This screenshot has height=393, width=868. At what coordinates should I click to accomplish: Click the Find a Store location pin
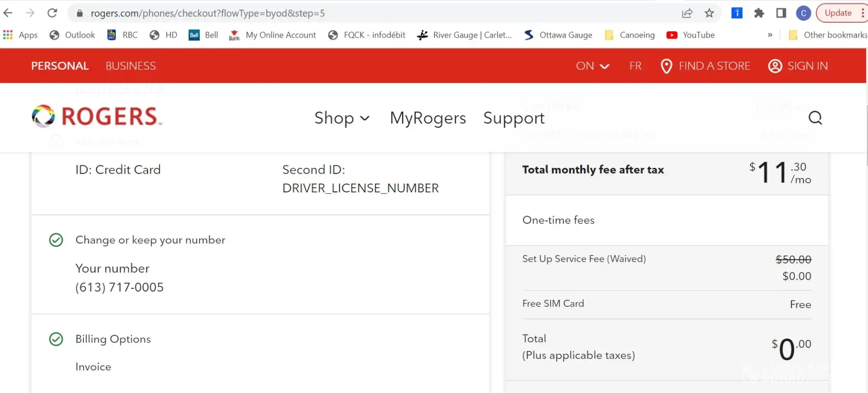coord(666,66)
